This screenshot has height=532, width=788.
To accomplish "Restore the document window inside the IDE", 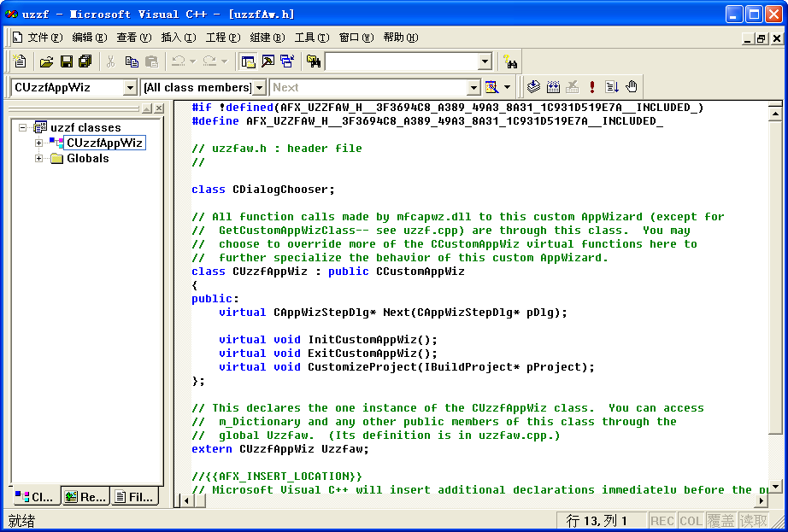I will point(762,38).
